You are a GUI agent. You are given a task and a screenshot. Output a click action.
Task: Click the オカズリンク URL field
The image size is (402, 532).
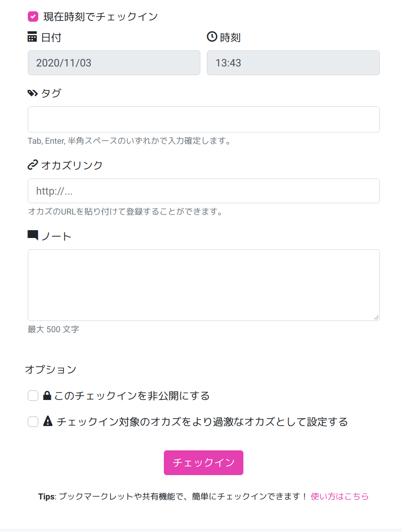[203, 191]
